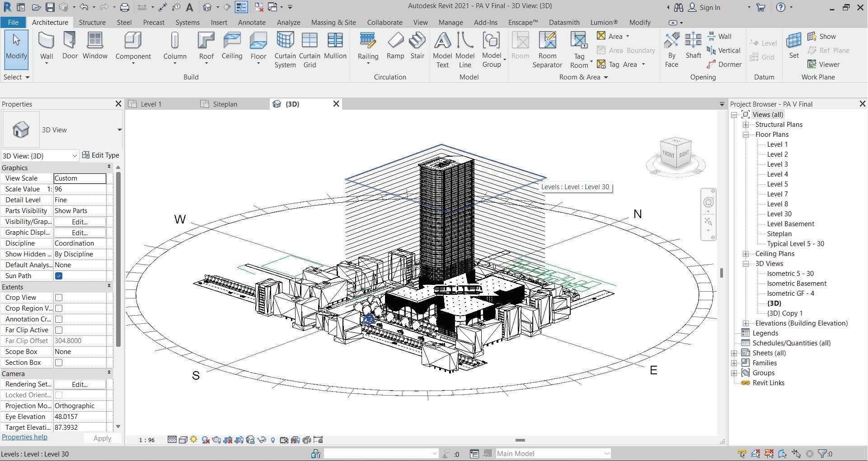Open the Properties help link
This screenshot has height=461, width=868.
24,437
